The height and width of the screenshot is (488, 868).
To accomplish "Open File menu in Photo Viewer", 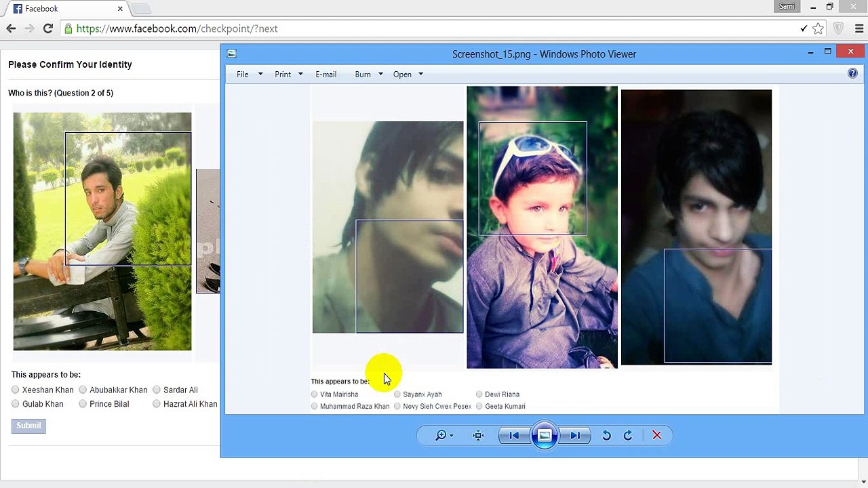I will pos(242,75).
